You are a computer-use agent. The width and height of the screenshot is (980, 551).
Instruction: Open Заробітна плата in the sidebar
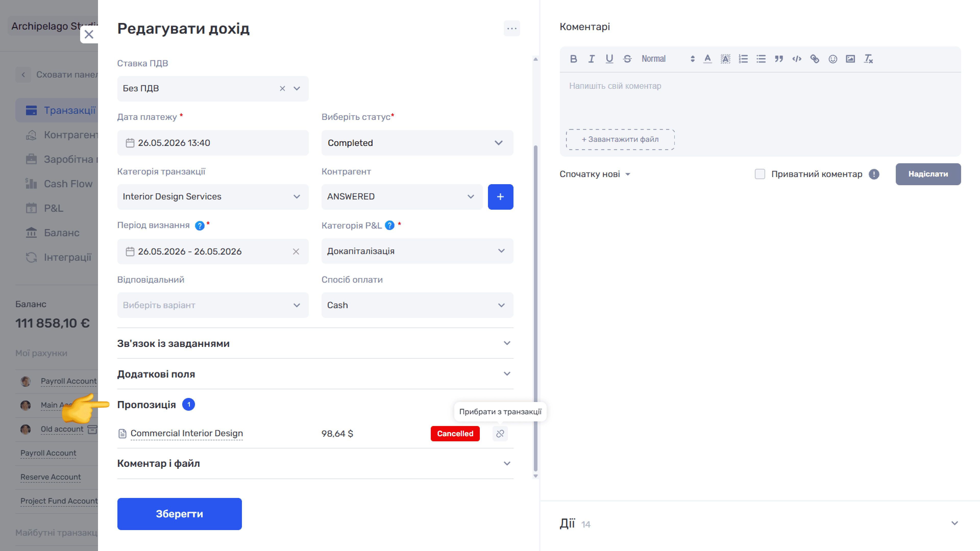pos(62,159)
